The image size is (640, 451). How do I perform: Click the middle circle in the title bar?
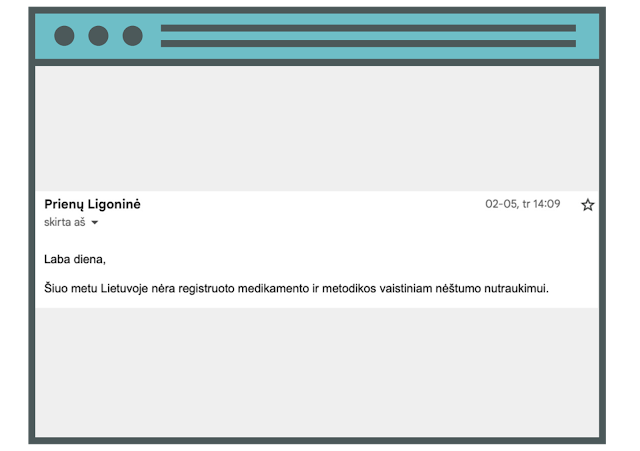pos(98,36)
